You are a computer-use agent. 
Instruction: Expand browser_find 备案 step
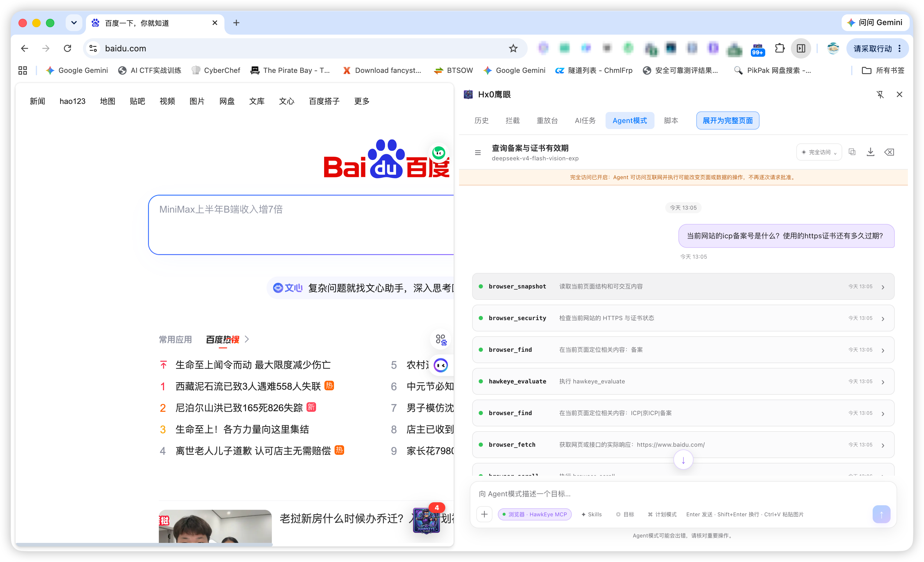(683, 350)
